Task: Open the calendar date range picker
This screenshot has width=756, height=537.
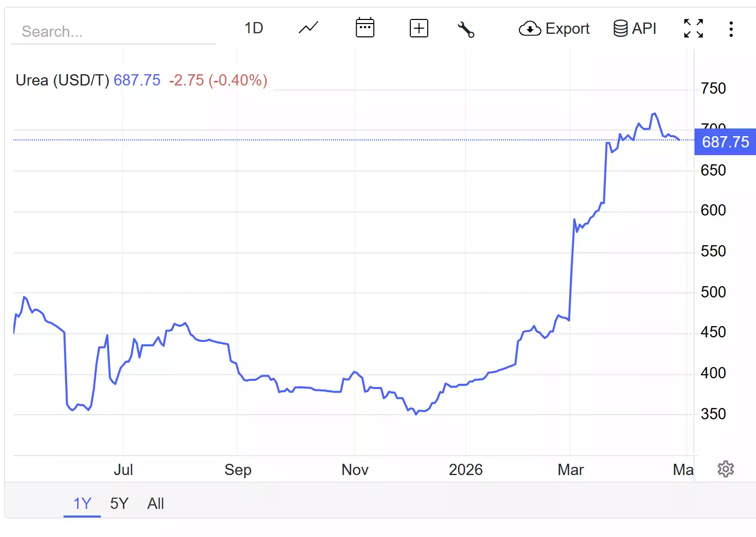Action: click(x=365, y=28)
